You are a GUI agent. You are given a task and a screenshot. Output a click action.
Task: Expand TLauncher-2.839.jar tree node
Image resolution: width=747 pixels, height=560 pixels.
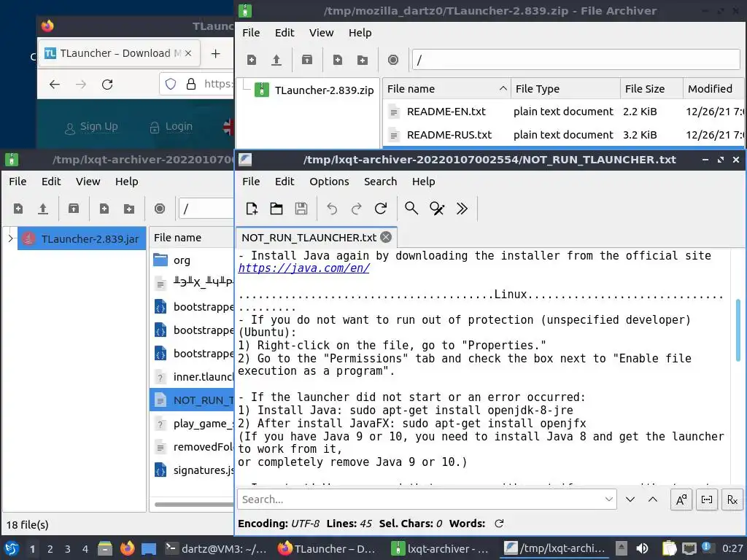click(x=10, y=238)
